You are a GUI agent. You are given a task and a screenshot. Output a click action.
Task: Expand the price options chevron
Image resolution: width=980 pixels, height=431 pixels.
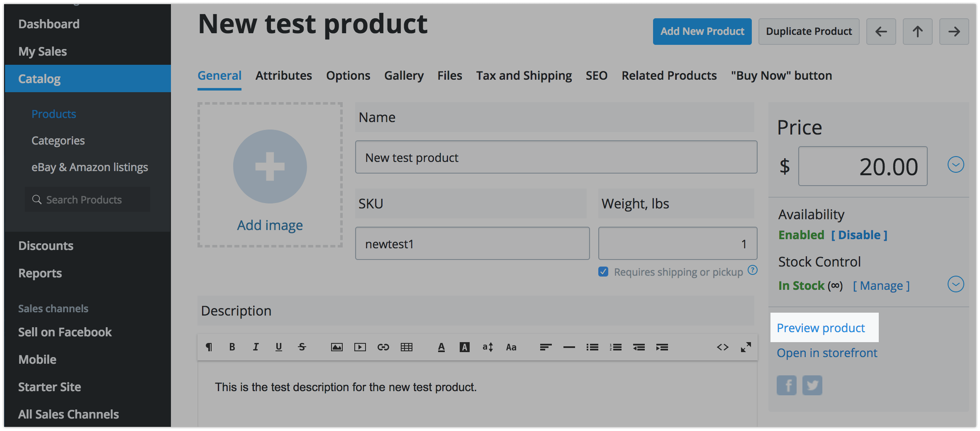pos(956,165)
